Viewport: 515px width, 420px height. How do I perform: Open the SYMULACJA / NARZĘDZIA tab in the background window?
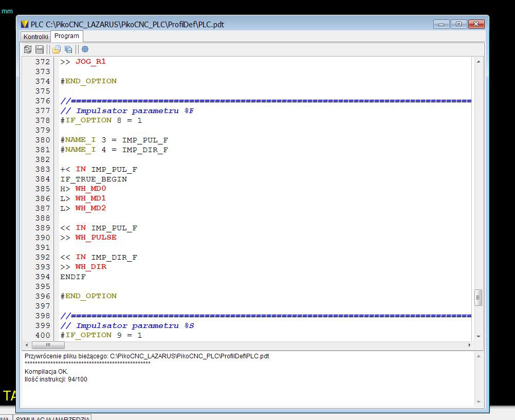(x=52, y=418)
